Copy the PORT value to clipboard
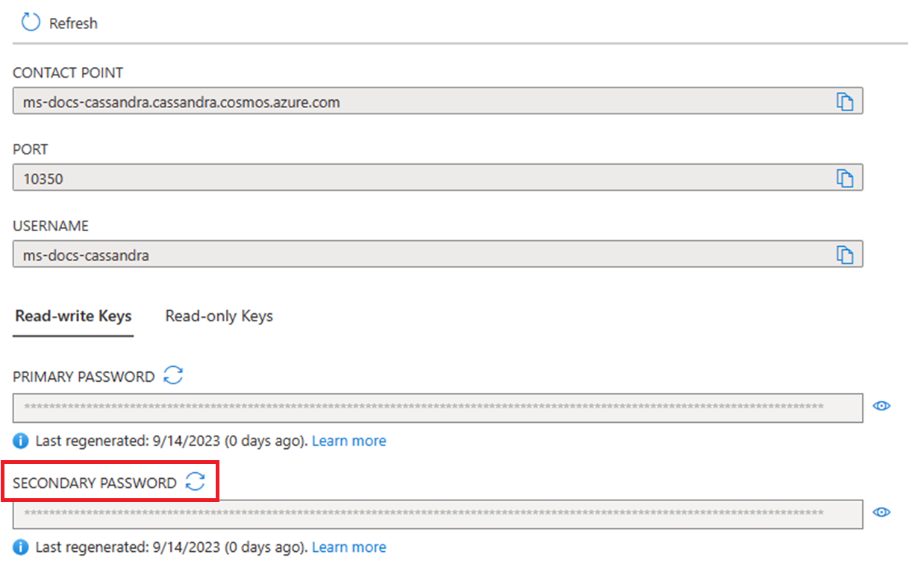 (x=844, y=178)
